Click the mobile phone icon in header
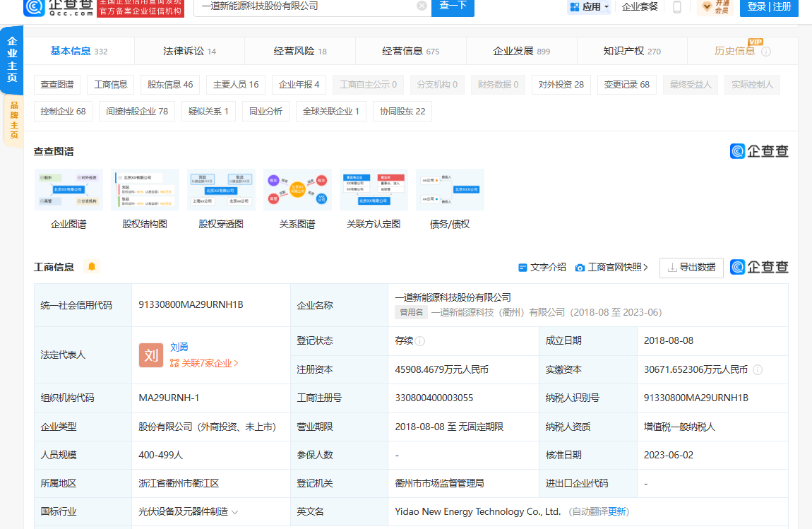812x529 pixels. pyautogui.click(x=677, y=7)
